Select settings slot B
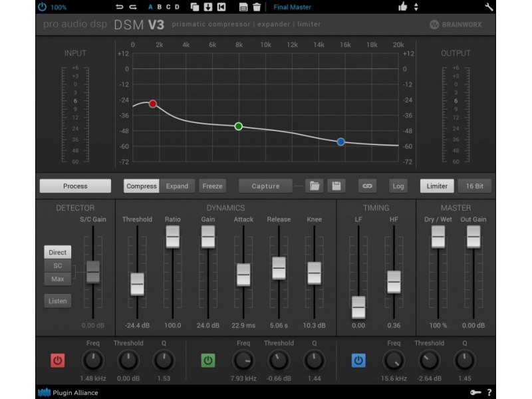This screenshot has height=399, width=532. tap(159, 7)
